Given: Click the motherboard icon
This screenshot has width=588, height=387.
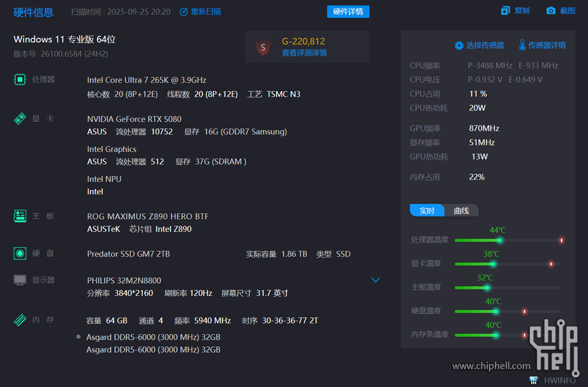Looking at the screenshot, I should [20, 216].
